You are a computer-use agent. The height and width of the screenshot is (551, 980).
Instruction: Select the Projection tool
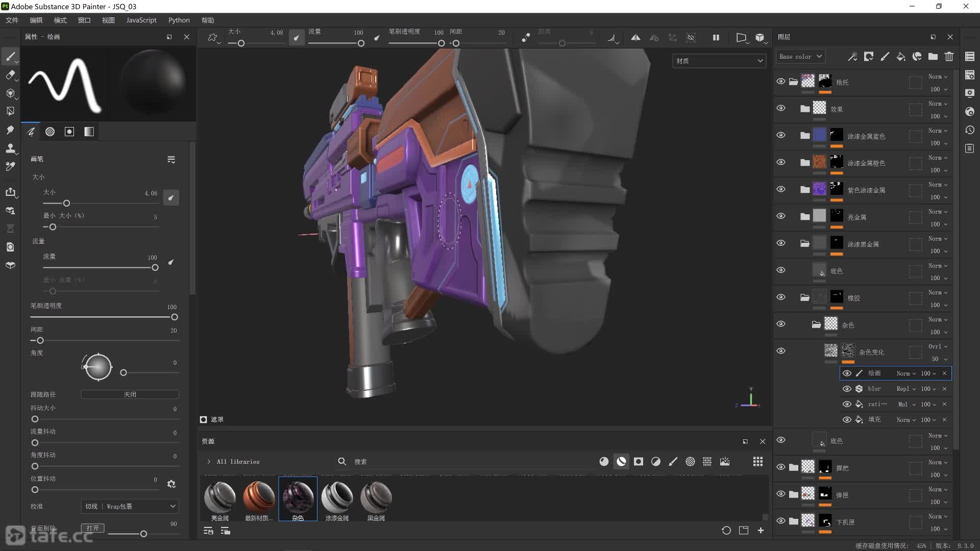coord(10,93)
